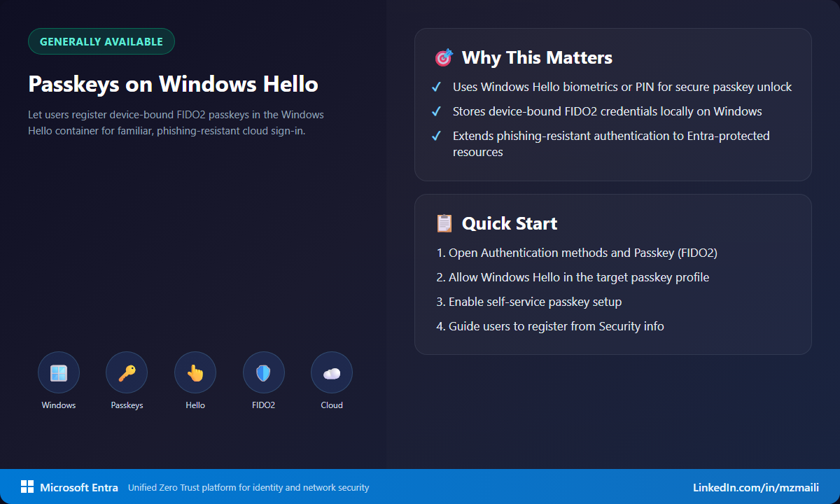Open the LinkedIn.com/in/mzmaili link
Image resolution: width=840 pixels, height=504 pixels.
pyautogui.click(x=756, y=487)
